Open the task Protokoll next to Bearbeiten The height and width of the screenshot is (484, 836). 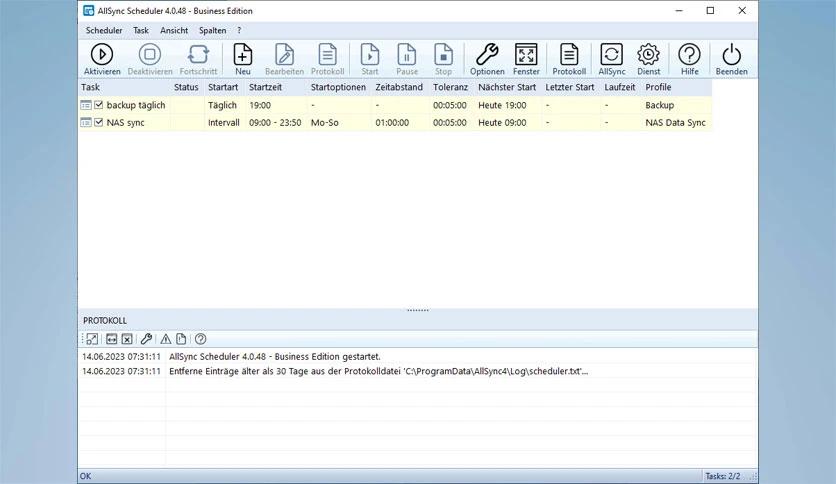[x=327, y=59]
